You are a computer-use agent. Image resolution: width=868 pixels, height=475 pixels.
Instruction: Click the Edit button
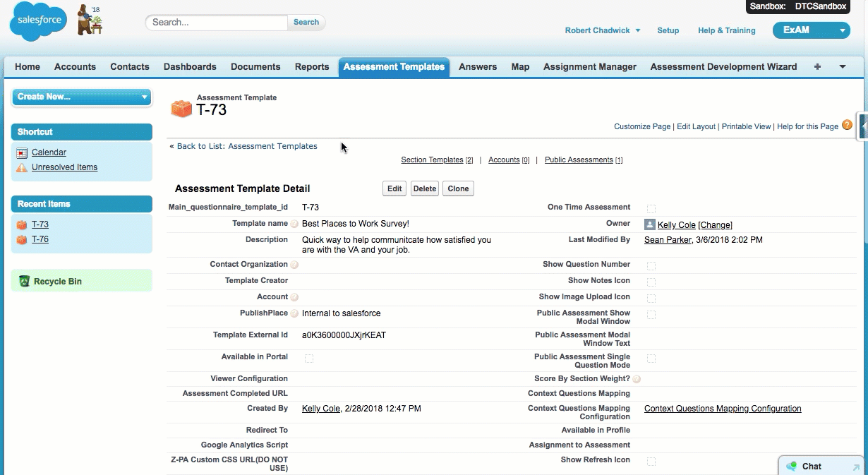[394, 188]
